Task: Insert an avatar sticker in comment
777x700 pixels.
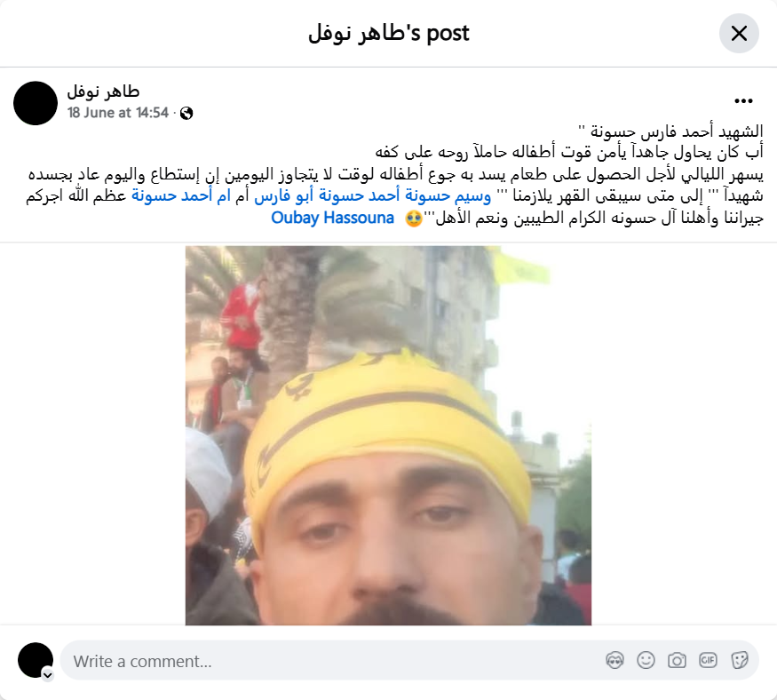Action: 614,660
